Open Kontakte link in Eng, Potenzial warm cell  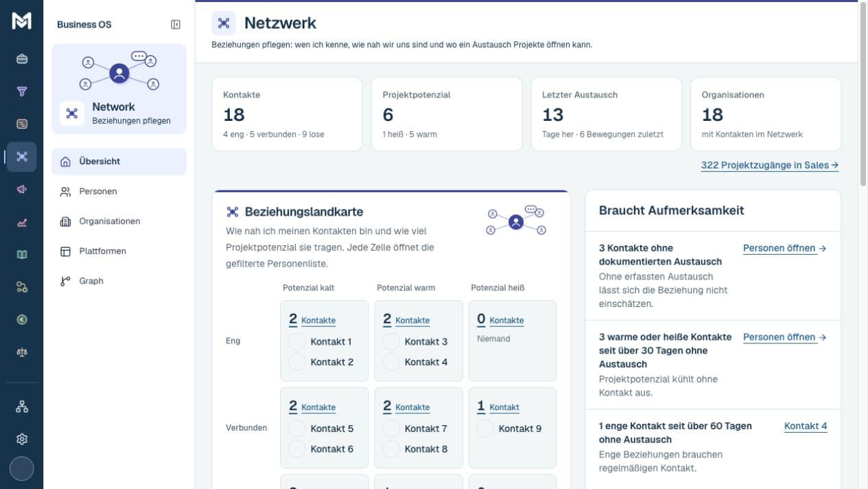[412, 321]
